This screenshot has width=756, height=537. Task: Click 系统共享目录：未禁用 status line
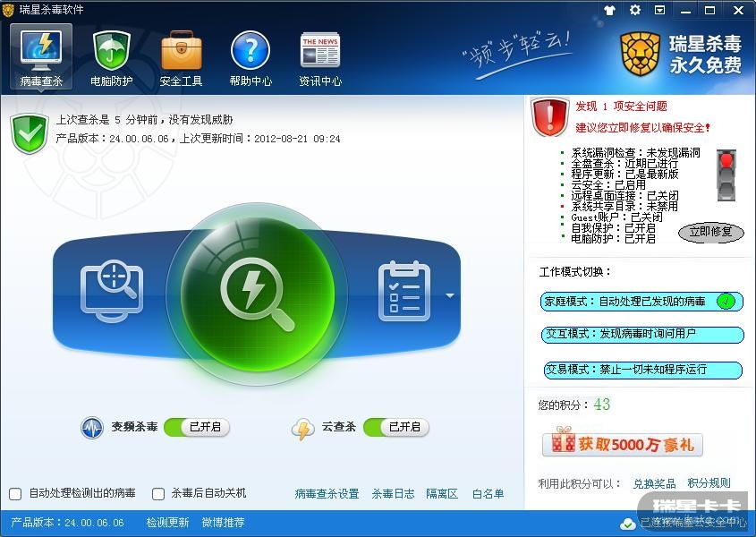(624, 207)
